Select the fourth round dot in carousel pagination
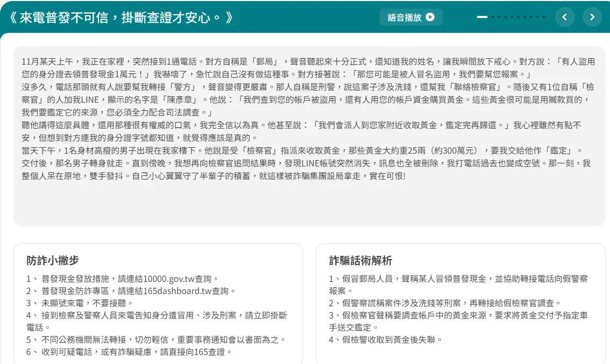 coord(512,17)
